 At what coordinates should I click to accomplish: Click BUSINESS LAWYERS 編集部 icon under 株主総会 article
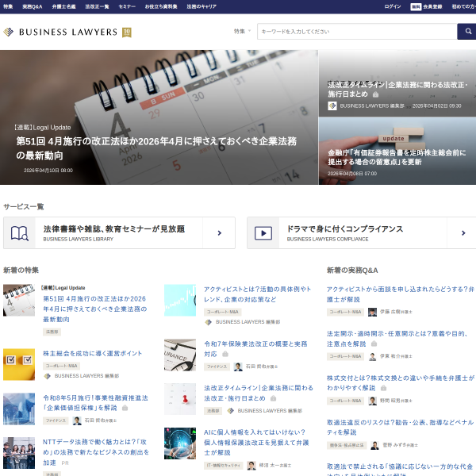click(47, 376)
